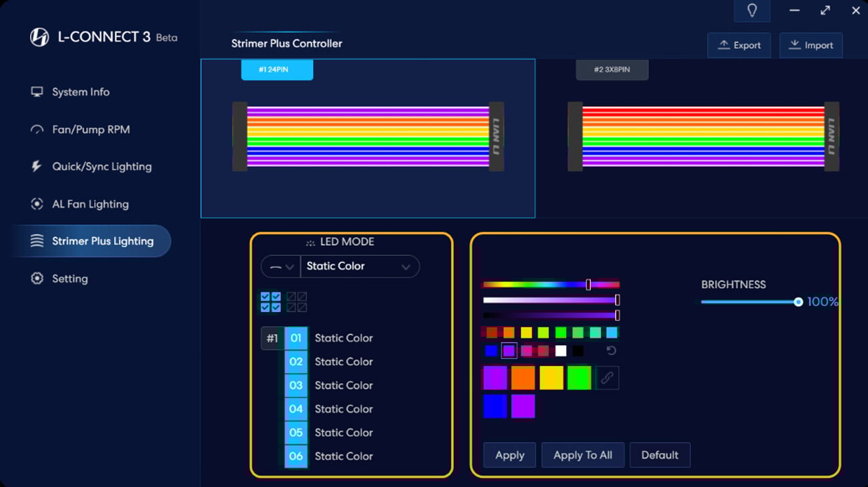Open the Setting page
The width and height of the screenshot is (868, 487).
59,279
